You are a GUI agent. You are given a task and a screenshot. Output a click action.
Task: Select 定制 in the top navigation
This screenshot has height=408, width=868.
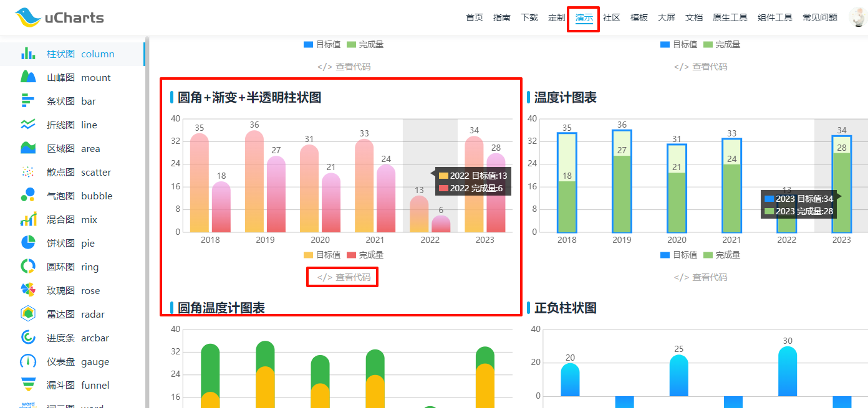[x=557, y=17]
